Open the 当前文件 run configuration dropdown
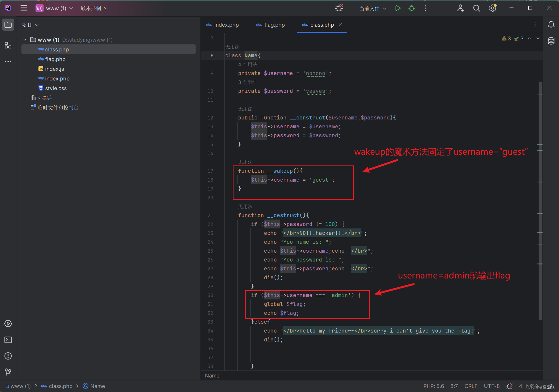Viewport: 559px width, 392px height. [x=373, y=8]
